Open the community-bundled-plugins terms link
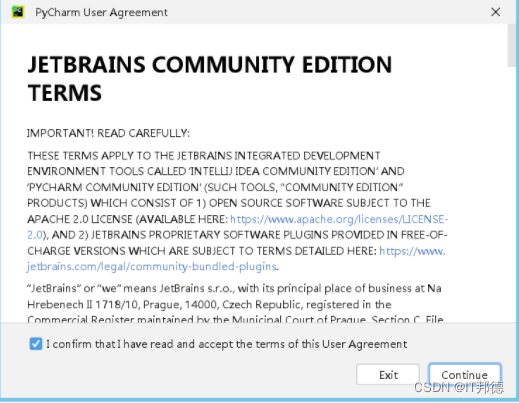The image size is (519, 403). coord(152,266)
